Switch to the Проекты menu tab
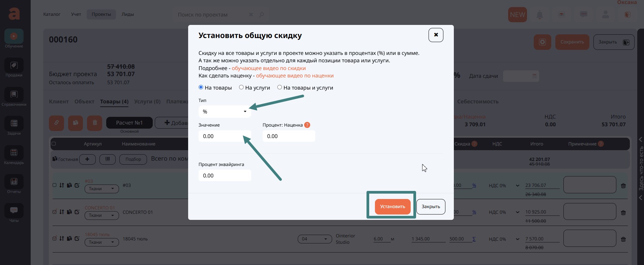Viewport: 644px width, 265px height. 101,14
